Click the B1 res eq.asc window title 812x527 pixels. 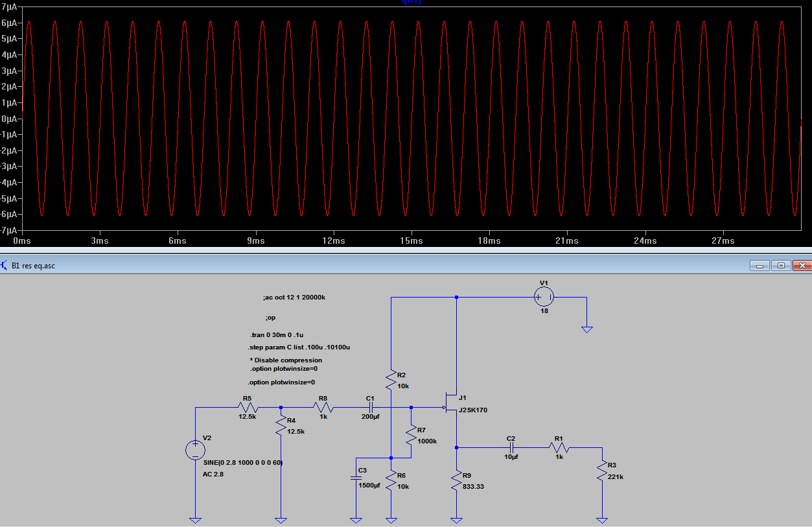[33, 266]
